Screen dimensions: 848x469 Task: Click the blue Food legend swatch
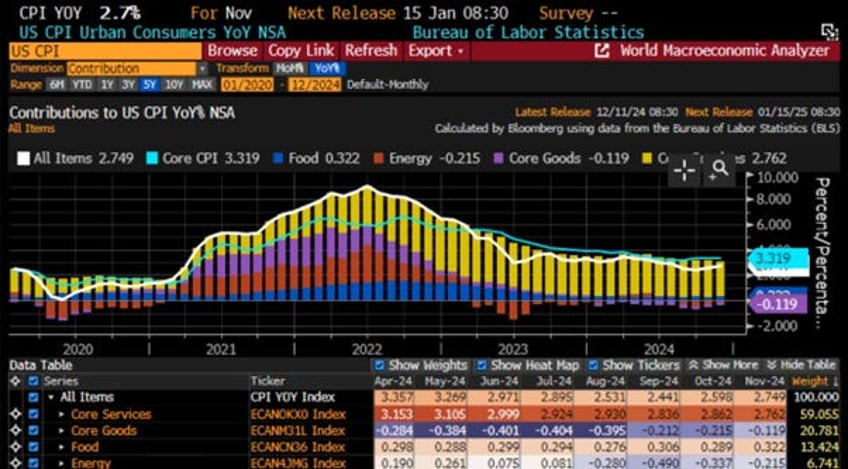[x=278, y=158]
